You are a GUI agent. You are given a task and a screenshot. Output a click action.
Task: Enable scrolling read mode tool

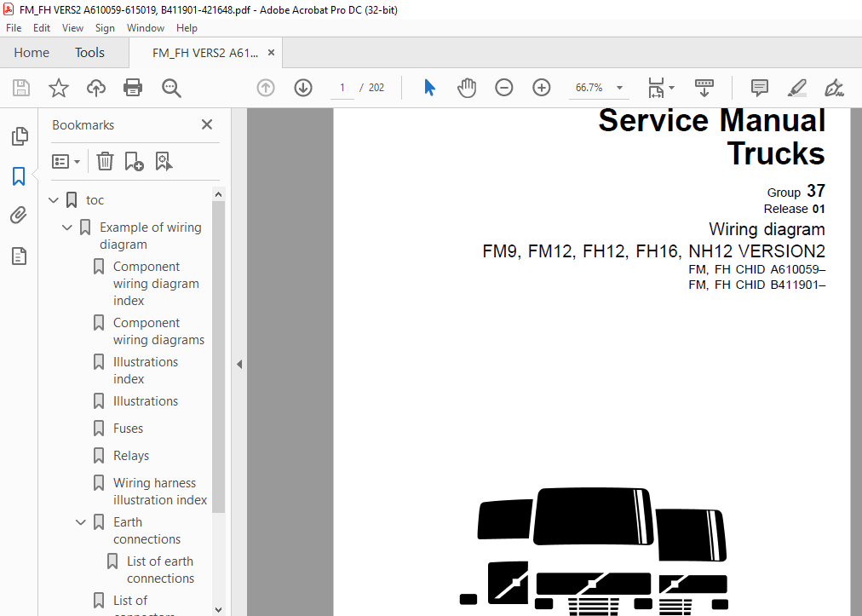[704, 88]
